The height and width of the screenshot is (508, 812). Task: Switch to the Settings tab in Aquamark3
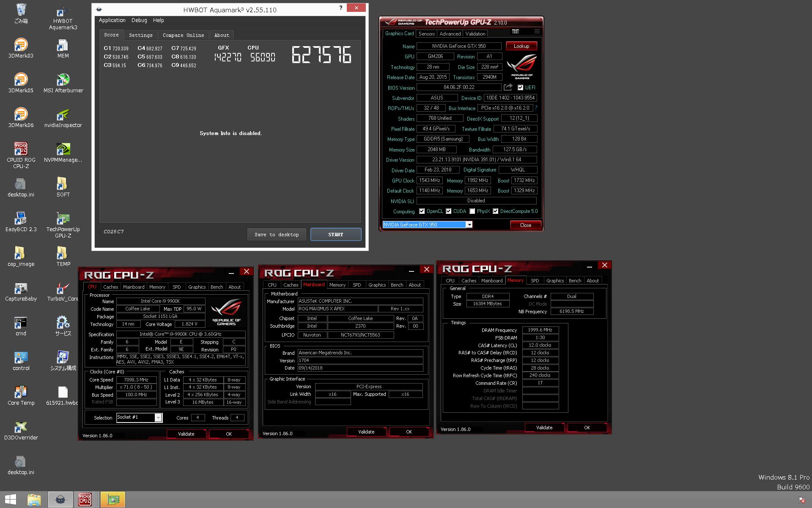[140, 35]
